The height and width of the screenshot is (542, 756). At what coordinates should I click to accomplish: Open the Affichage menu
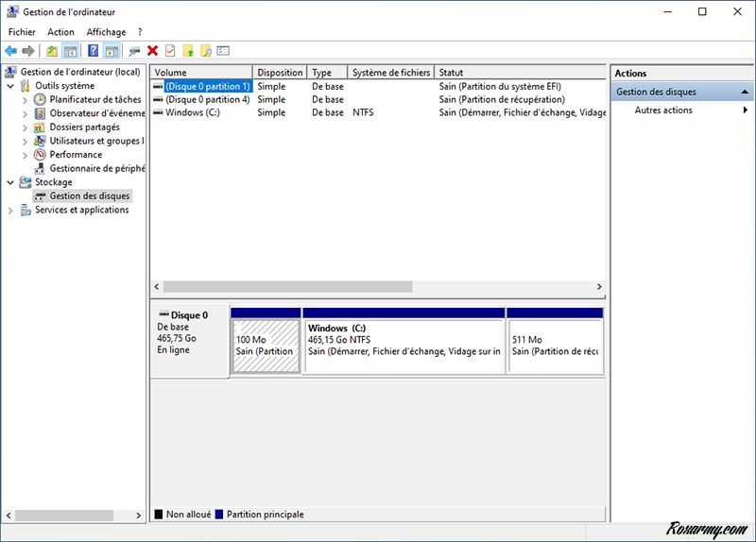point(106,32)
